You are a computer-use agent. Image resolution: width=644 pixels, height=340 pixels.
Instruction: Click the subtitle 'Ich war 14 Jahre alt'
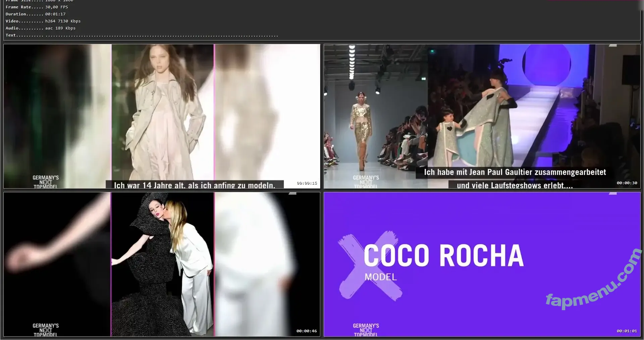[195, 185]
